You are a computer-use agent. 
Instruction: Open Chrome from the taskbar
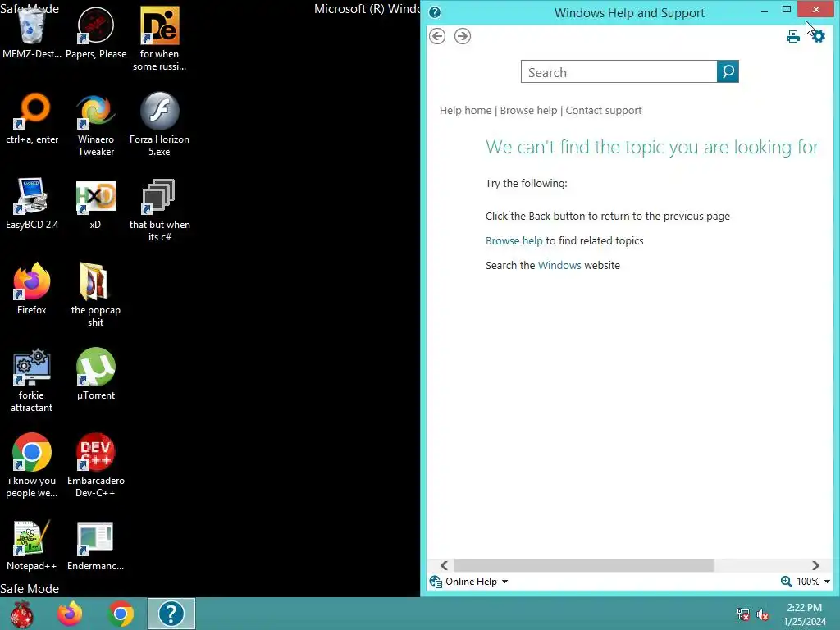click(121, 614)
